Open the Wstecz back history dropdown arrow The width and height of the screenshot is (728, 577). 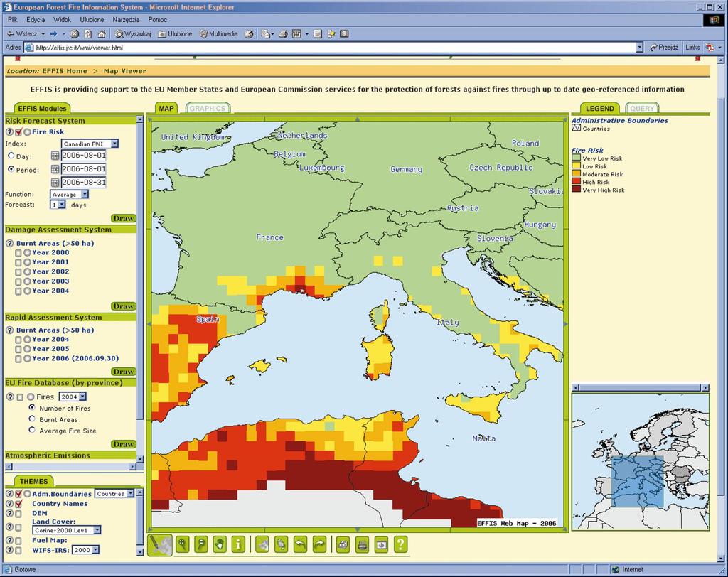43,34
